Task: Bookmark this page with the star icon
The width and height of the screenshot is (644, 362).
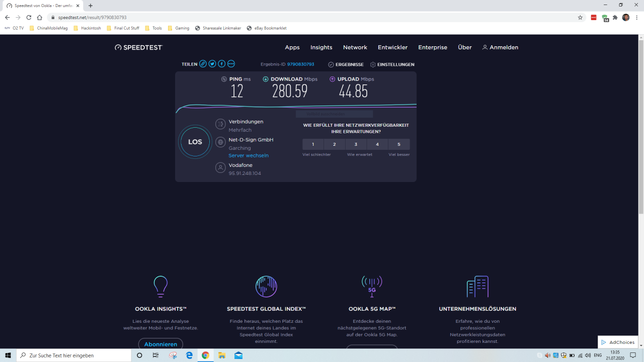Action: pos(580,17)
